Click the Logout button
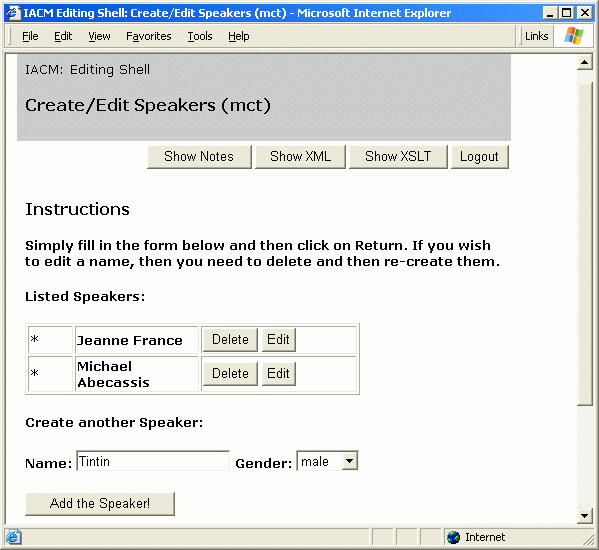This screenshot has width=599, height=550. click(x=479, y=157)
